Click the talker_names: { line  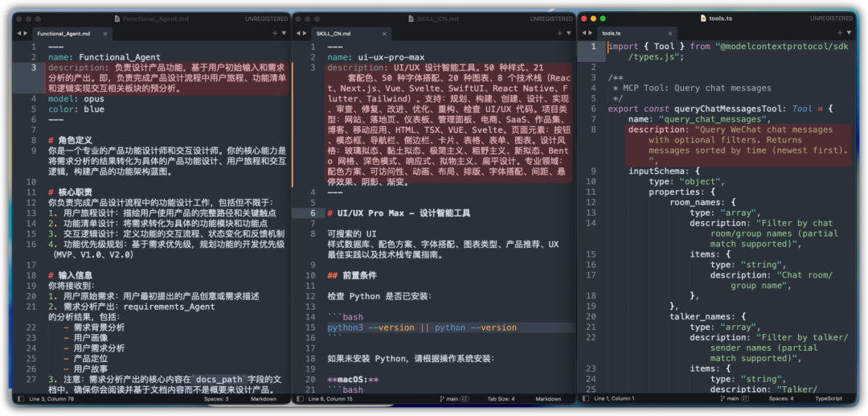click(x=707, y=317)
